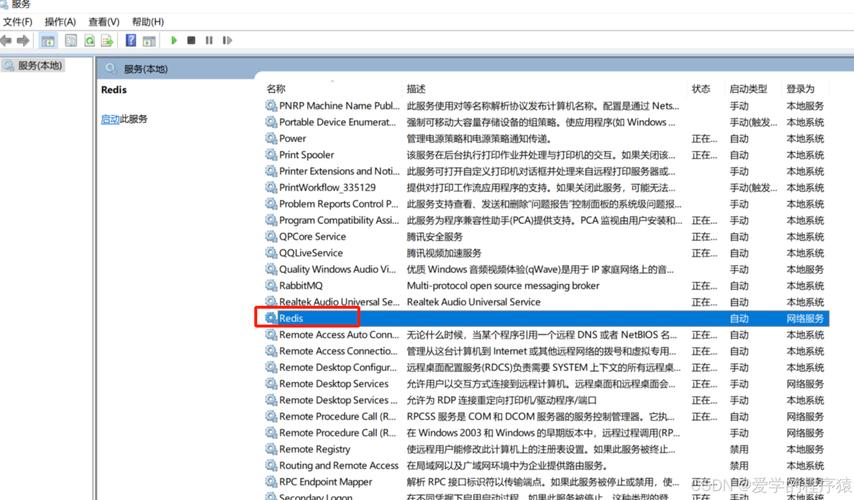Click the Pause service icon

209,40
